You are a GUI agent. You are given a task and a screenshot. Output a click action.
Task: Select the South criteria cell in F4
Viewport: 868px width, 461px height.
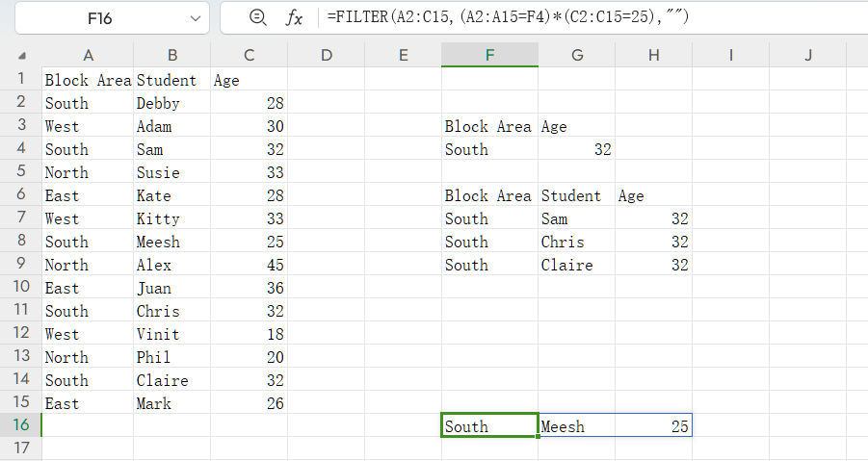489,149
